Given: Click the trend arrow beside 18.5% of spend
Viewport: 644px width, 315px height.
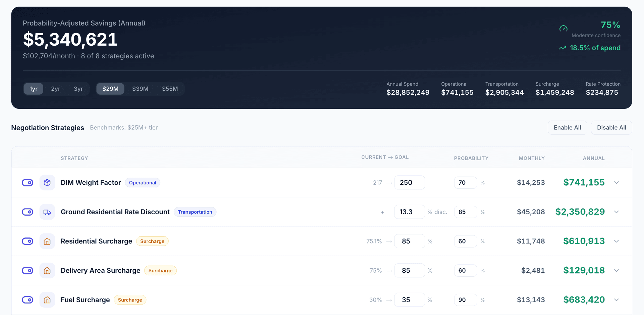Looking at the screenshot, I should tap(562, 48).
